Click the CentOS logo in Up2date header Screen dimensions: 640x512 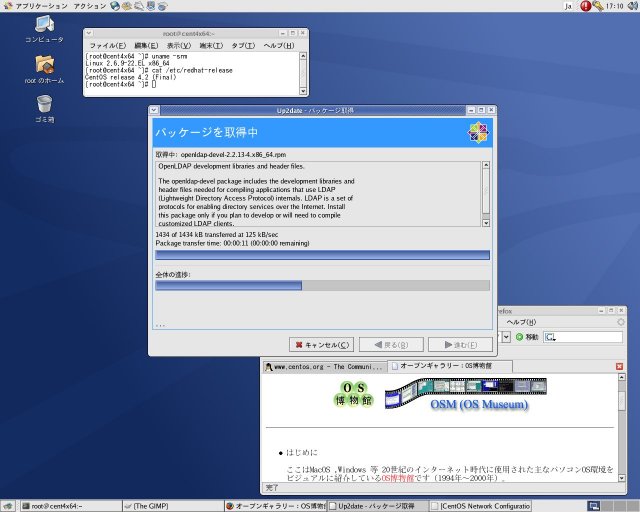click(x=478, y=132)
